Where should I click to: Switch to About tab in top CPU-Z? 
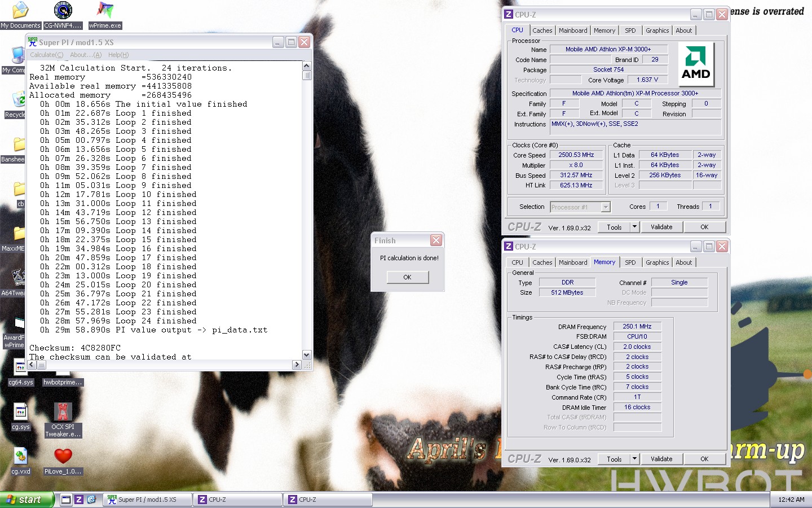(x=684, y=30)
